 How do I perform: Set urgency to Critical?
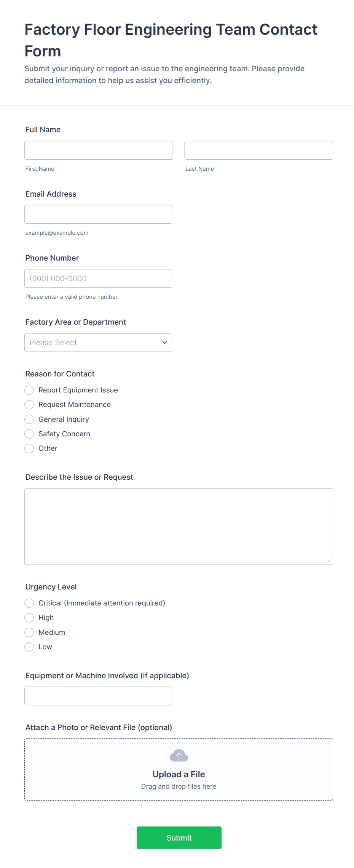click(29, 603)
